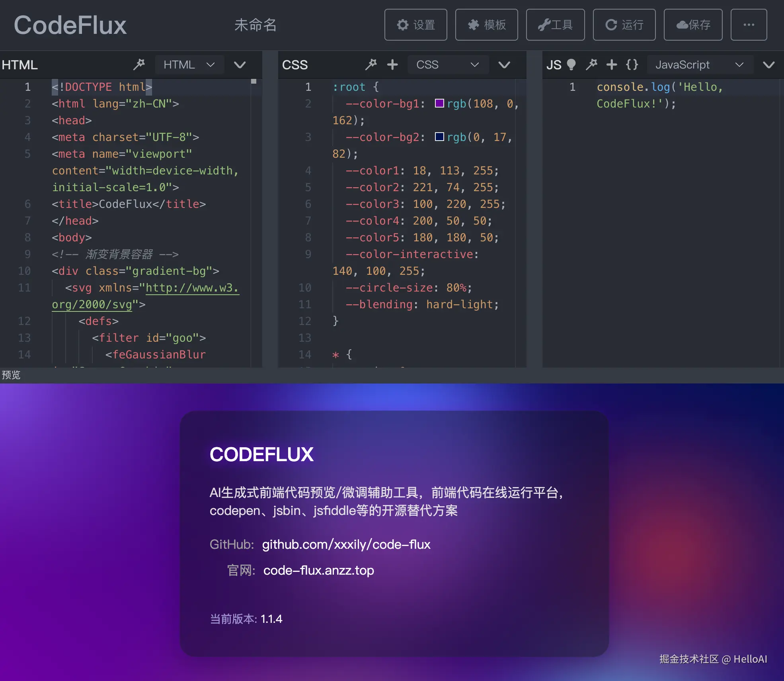
Task: Click the 未命名 project title
Action: point(256,25)
